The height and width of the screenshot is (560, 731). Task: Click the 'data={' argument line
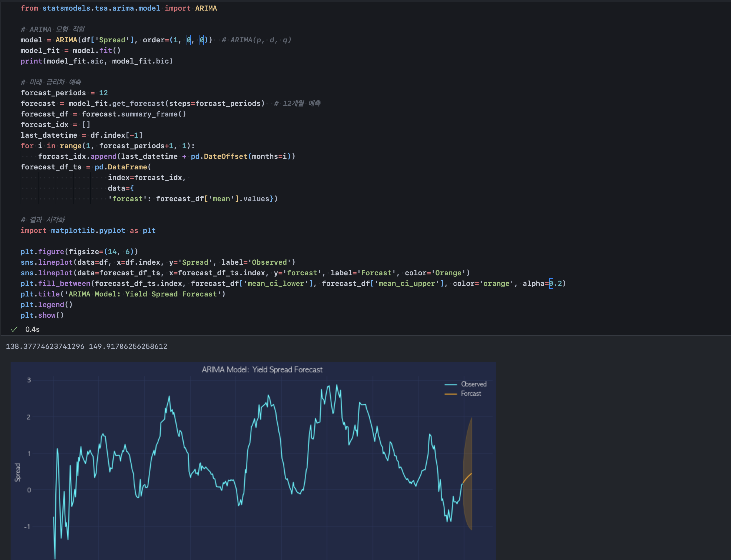(x=121, y=188)
